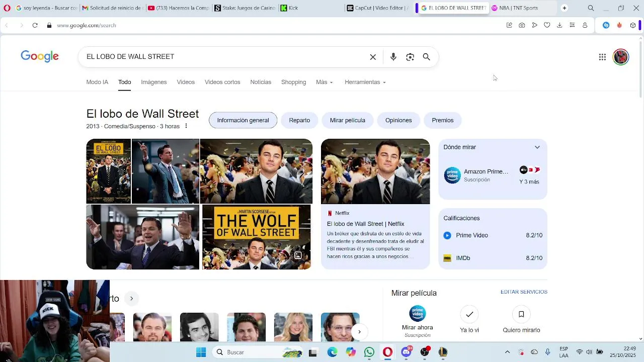The width and height of the screenshot is (644, 362).
Task: Select the 'Reparto' chip
Action: point(299,120)
